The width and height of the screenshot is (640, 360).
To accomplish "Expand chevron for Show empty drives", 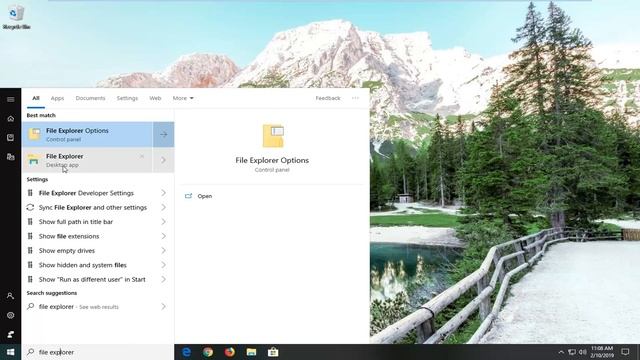I will (x=164, y=250).
